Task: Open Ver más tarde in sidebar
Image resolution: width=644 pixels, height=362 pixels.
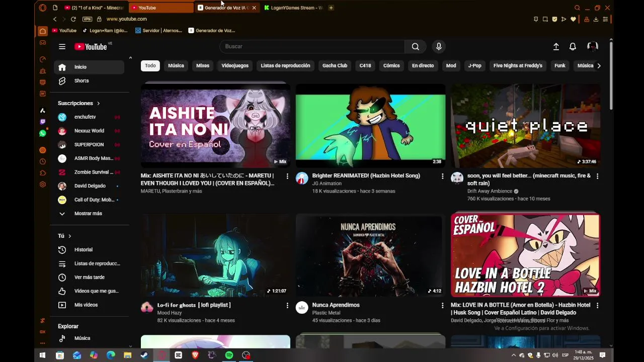Action: 89,277
